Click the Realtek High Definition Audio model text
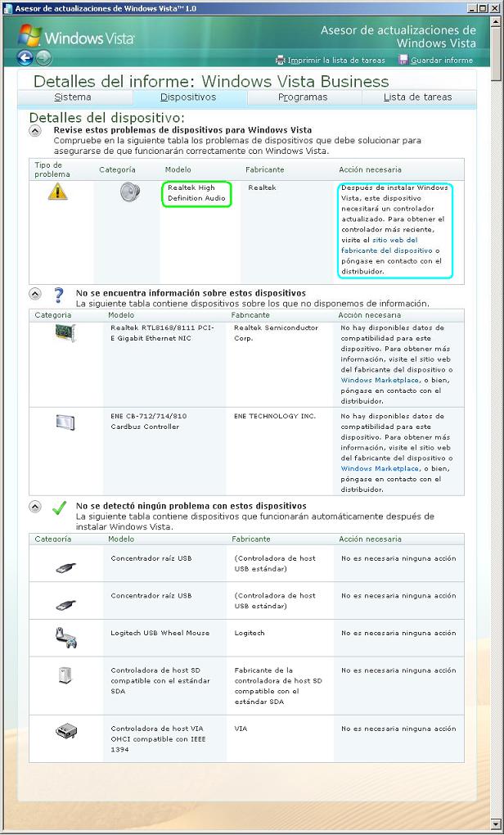The height and width of the screenshot is (835, 504). [x=196, y=192]
